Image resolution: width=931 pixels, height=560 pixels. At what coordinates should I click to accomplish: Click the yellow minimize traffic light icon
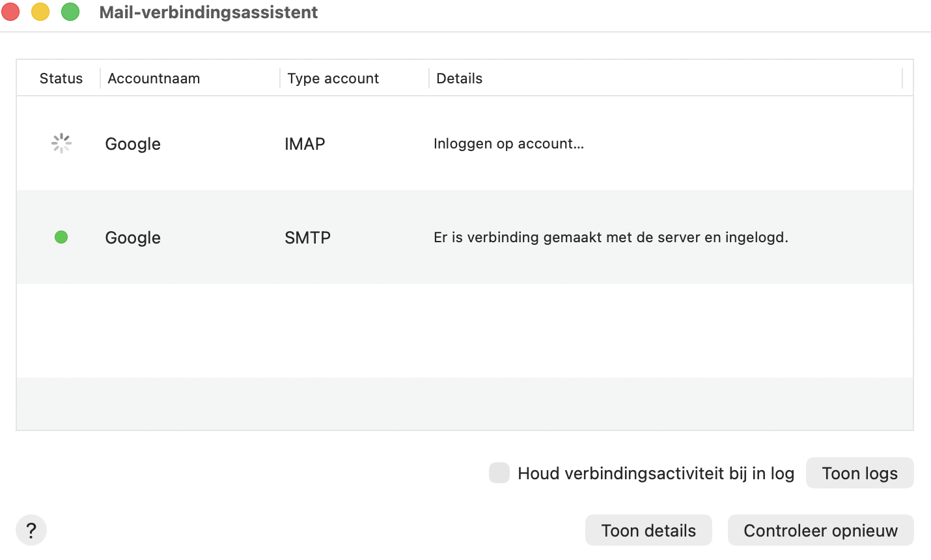[x=40, y=11]
